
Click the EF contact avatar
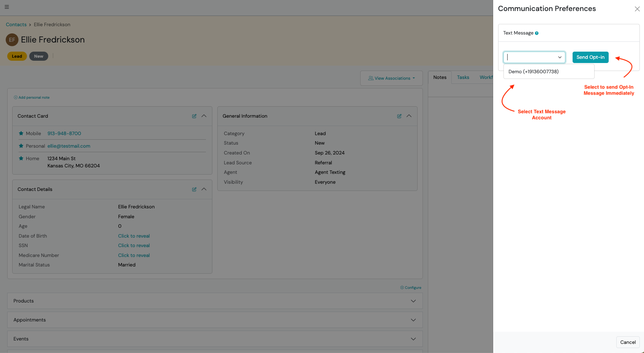[12, 40]
